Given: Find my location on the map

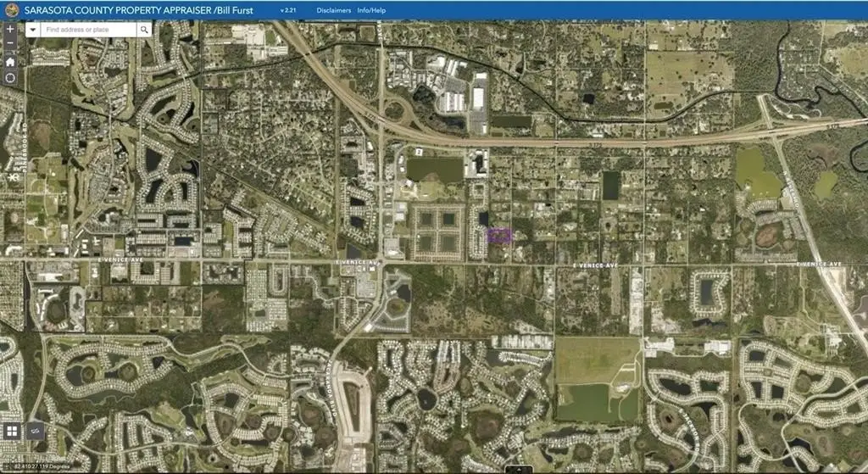Looking at the screenshot, I should click(10, 78).
